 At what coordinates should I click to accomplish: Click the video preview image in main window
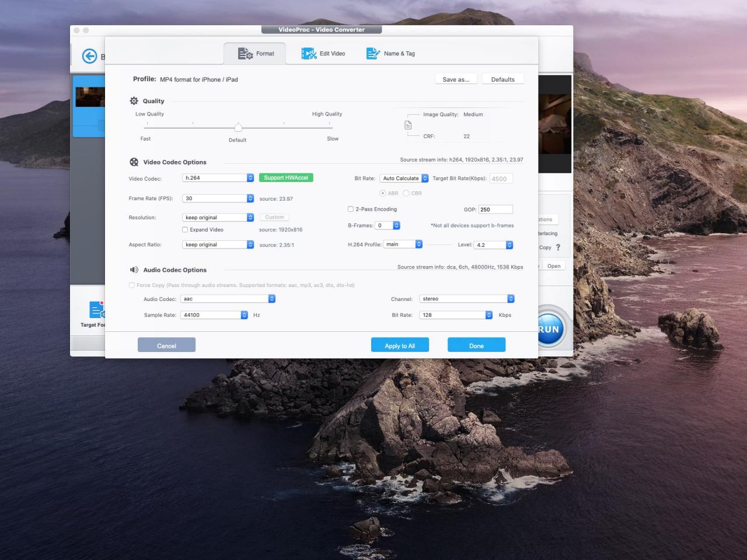(x=554, y=124)
